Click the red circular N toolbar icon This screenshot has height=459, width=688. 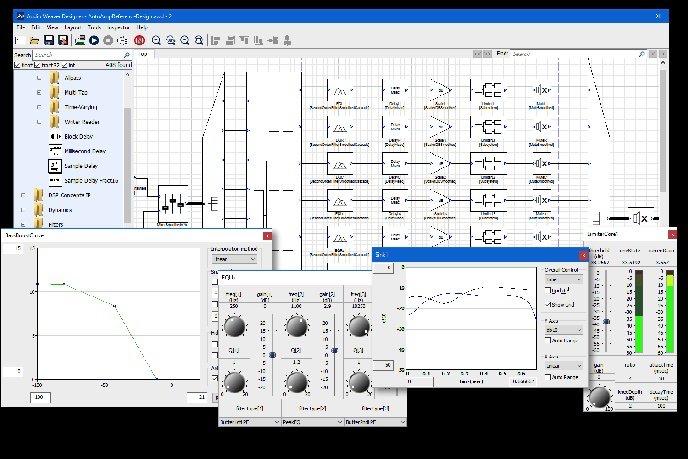140,40
